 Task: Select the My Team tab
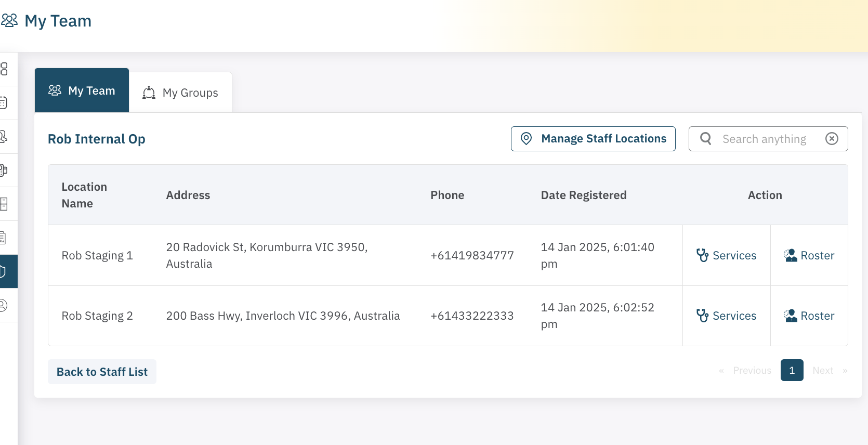tap(82, 90)
